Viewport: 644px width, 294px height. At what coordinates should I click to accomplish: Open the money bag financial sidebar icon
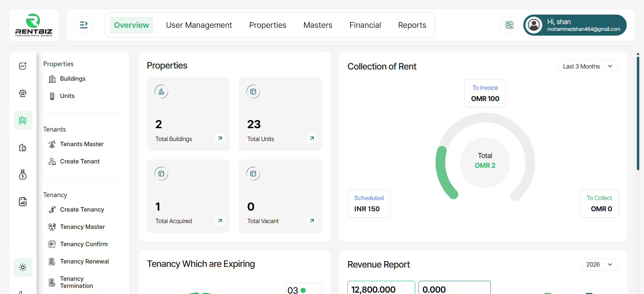pos(23,175)
